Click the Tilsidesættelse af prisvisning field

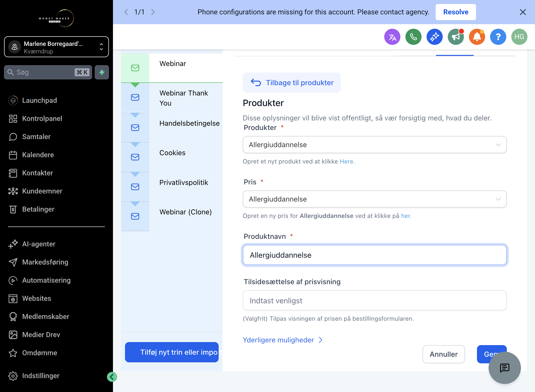tap(375, 300)
